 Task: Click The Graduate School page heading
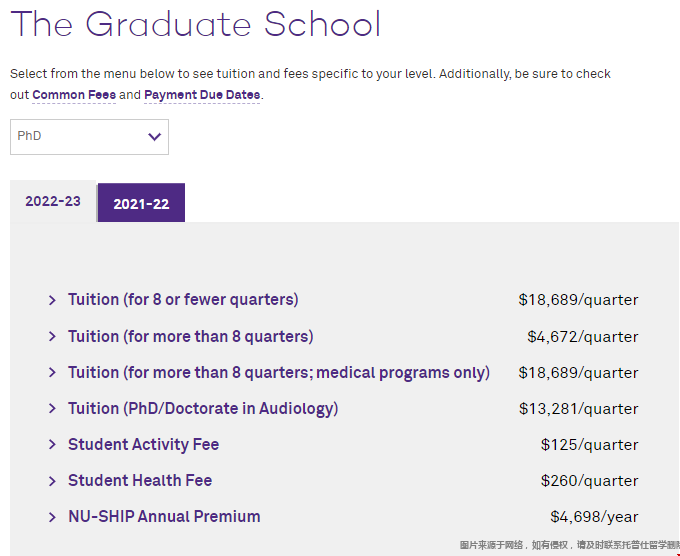coord(195,24)
